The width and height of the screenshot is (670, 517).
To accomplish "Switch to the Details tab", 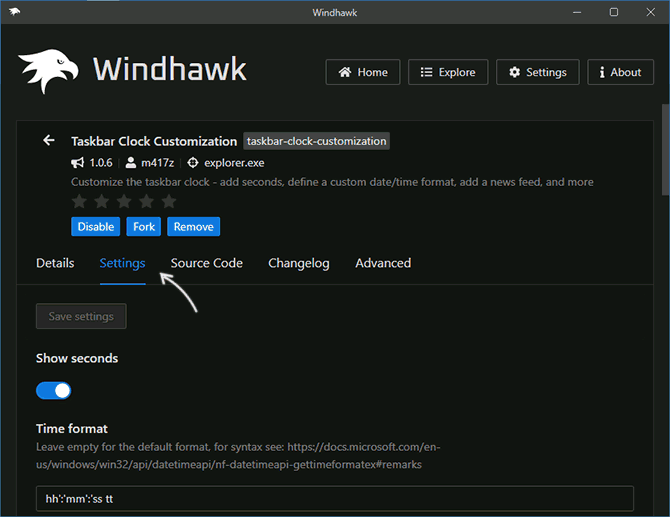I will [x=55, y=263].
